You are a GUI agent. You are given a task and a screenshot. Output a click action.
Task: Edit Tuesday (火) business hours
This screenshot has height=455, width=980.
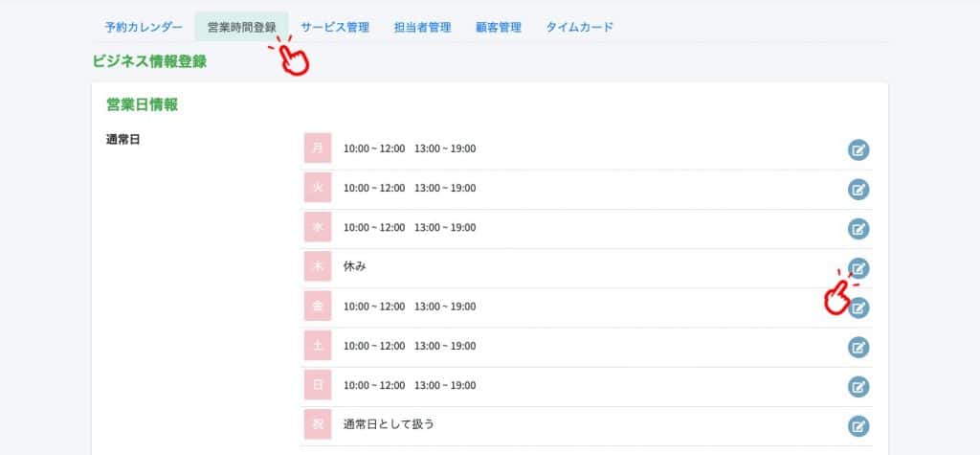tap(858, 190)
